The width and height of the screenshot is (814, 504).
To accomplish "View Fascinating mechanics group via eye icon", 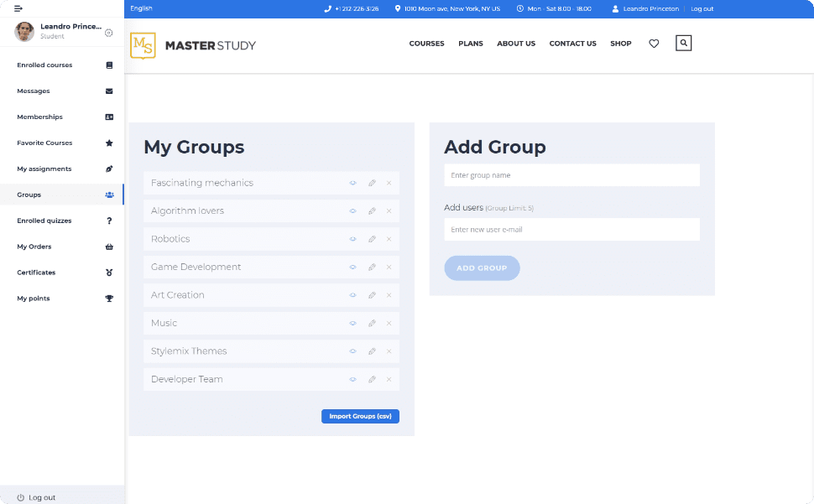I will tap(353, 183).
